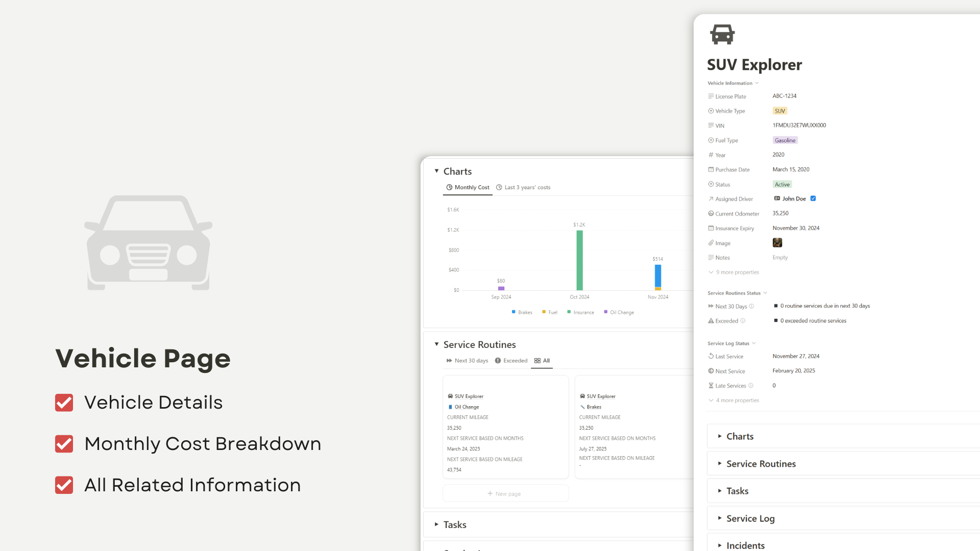Click the Purchase Date calendar icon
The height and width of the screenshot is (551, 980).
coord(710,169)
